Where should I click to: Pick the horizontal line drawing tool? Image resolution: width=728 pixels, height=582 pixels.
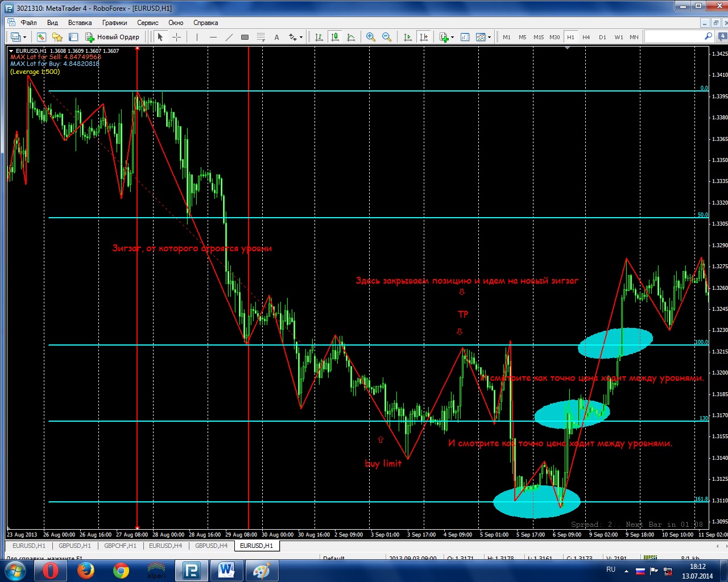(x=213, y=37)
